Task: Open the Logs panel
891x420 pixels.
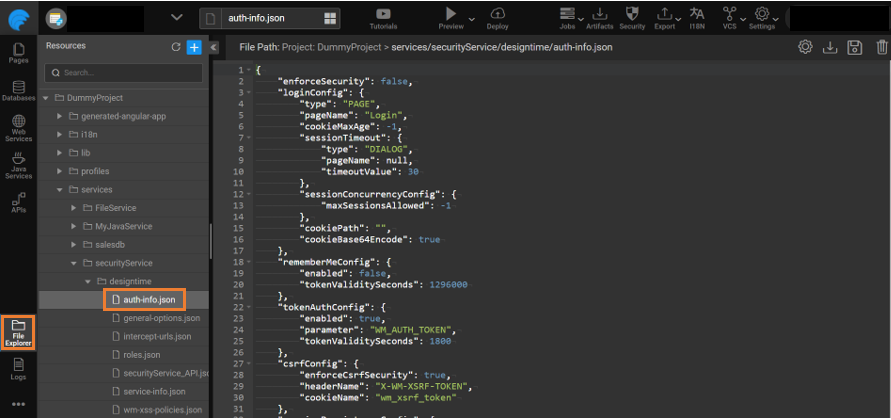Action: click(x=18, y=369)
